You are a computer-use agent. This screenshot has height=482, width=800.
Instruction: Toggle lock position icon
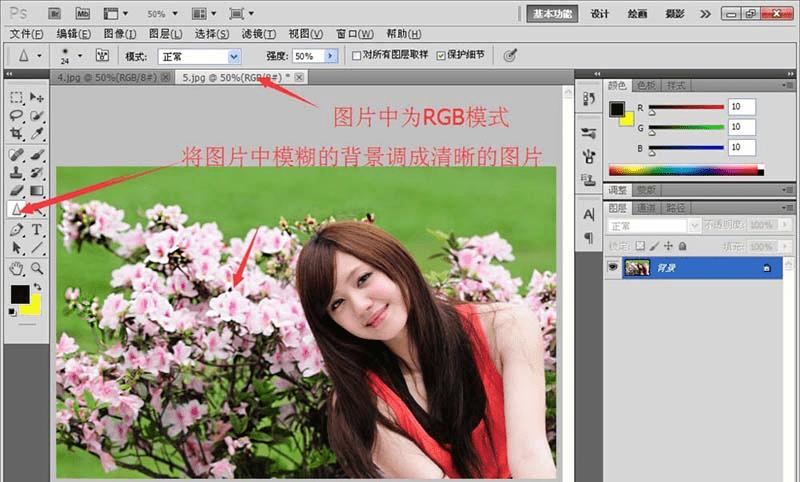[x=668, y=246]
